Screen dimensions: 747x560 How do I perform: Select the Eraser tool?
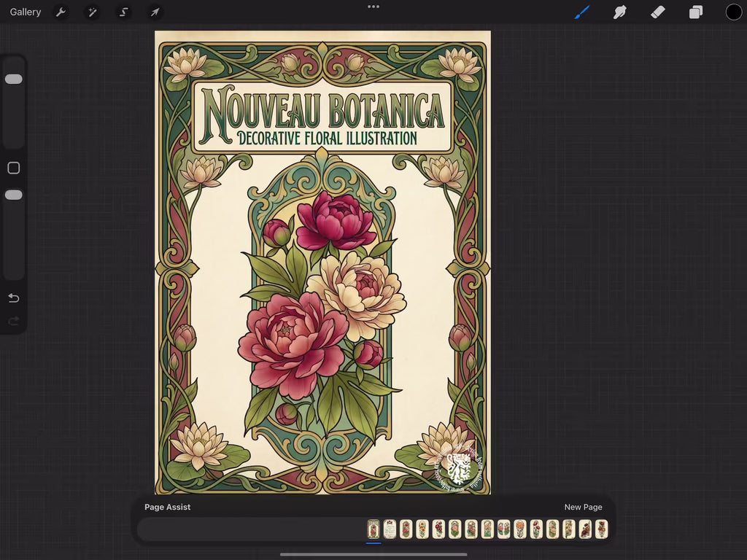(x=657, y=12)
